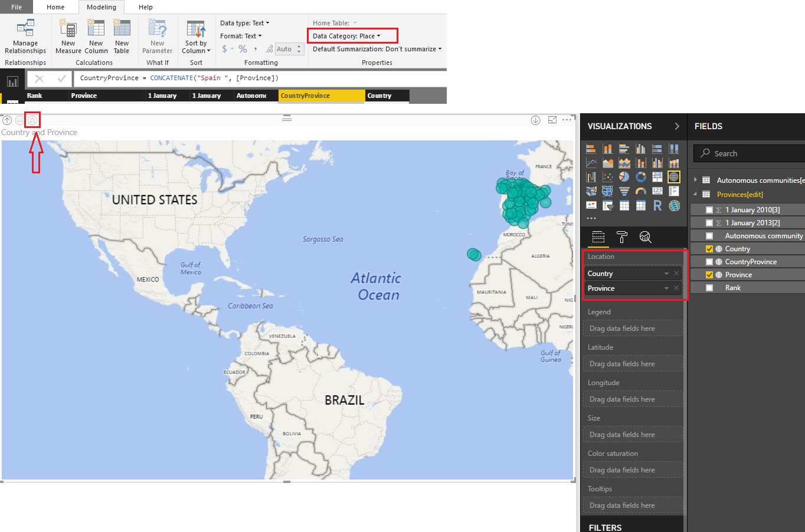Screen dimensions: 805x532
Task: Switch to the Home tab
Action: click(x=55, y=7)
